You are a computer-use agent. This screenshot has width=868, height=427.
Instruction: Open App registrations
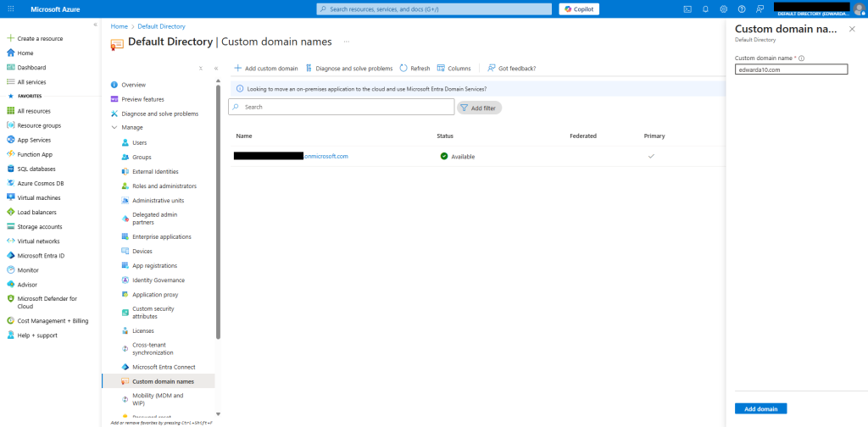click(154, 265)
